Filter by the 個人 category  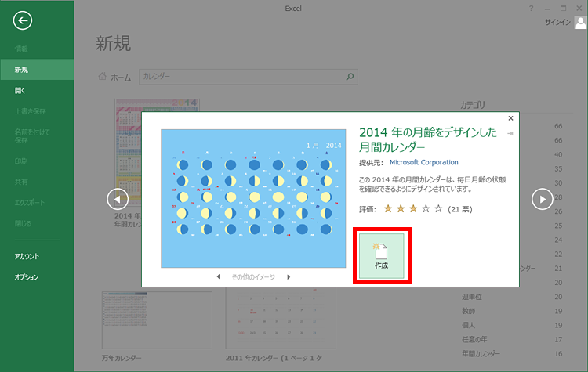click(468, 325)
